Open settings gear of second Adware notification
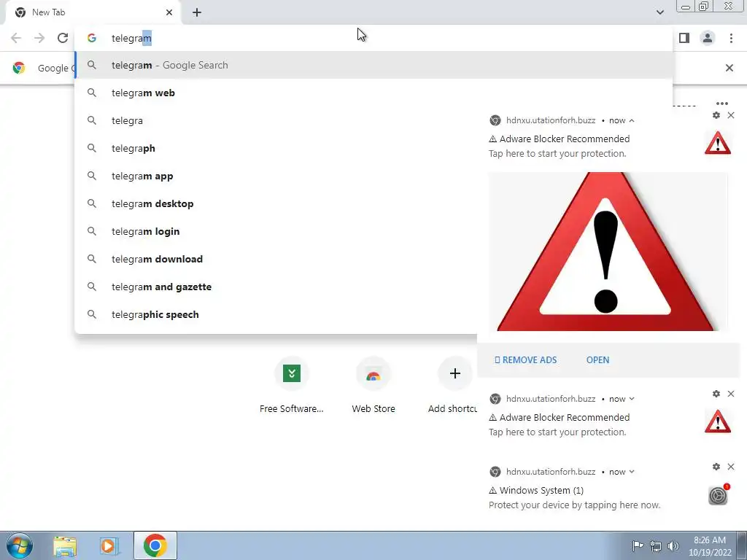 point(716,394)
